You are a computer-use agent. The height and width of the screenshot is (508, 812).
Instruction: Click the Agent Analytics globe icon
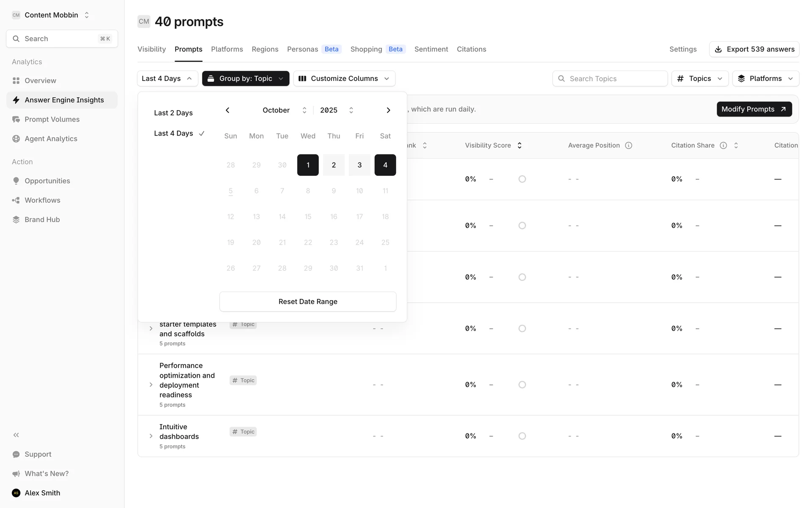pyautogui.click(x=16, y=139)
